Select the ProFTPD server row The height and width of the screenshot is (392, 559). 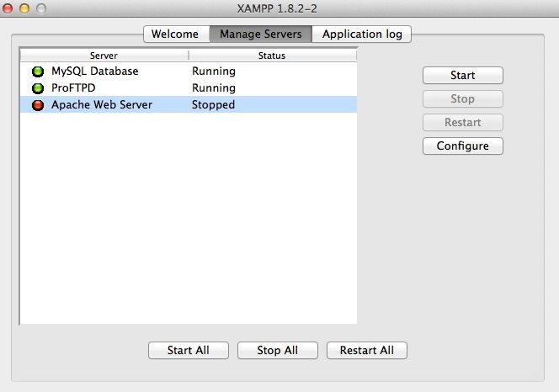tap(189, 88)
